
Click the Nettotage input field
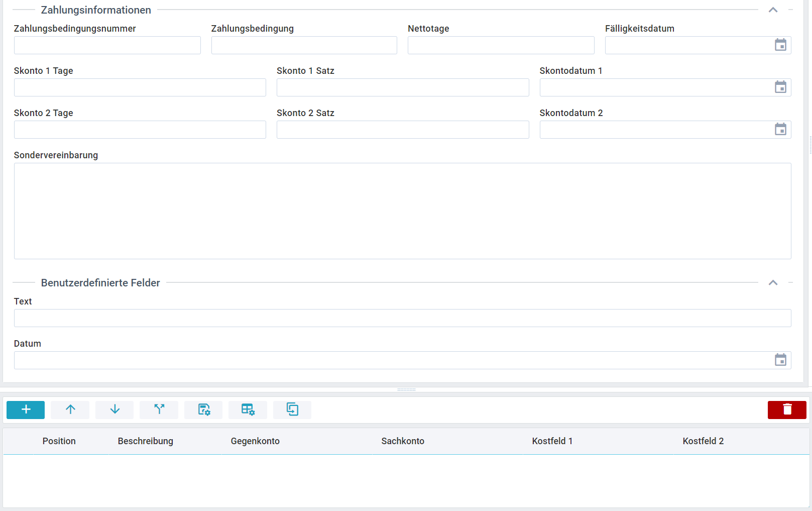[501, 45]
